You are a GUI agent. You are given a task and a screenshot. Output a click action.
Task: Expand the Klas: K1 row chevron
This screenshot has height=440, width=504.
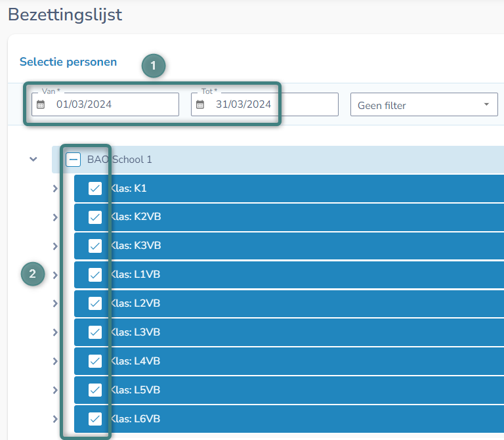click(55, 188)
